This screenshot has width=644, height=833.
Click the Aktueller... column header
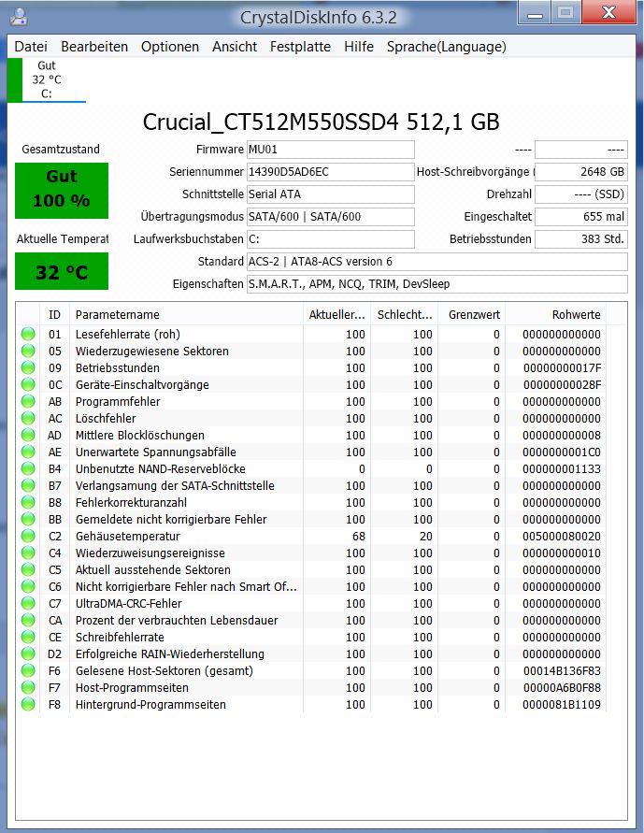tap(337, 314)
